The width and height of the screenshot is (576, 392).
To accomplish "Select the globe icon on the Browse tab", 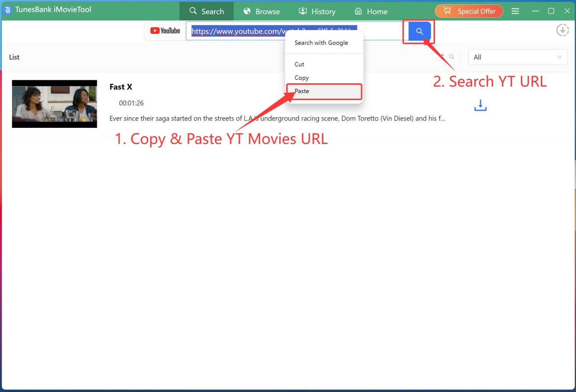I will [247, 11].
